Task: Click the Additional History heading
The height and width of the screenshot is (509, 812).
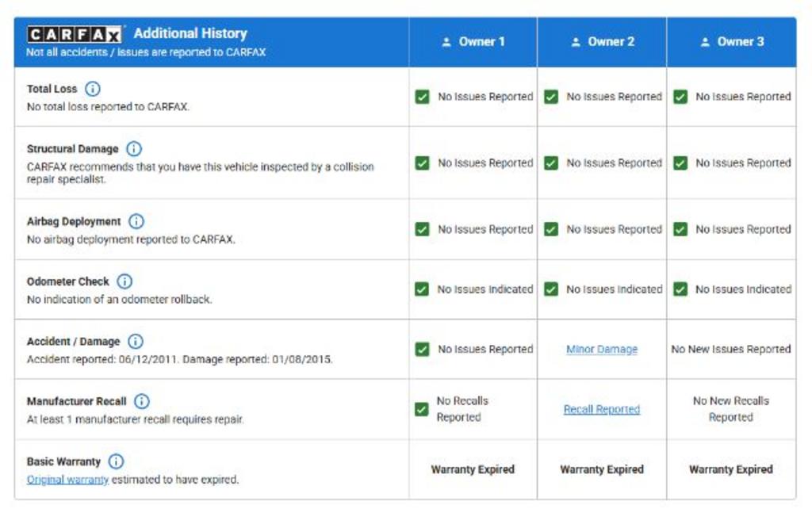Action: [190, 34]
